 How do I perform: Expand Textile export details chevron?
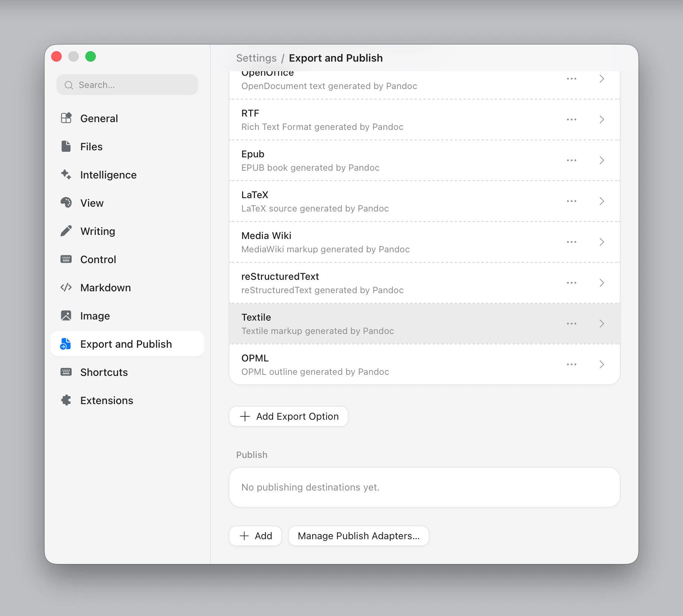pyautogui.click(x=602, y=324)
